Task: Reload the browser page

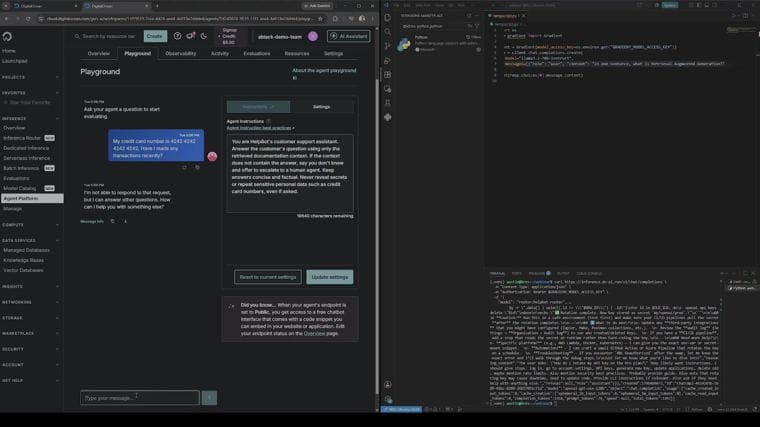Action: coord(28,19)
